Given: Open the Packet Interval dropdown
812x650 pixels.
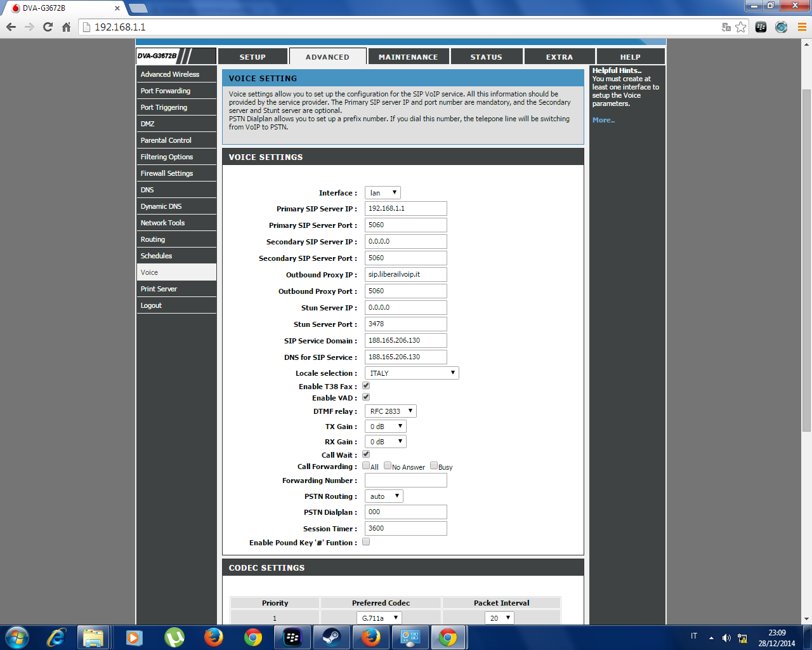Looking at the screenshot, I should pos(499,618).
